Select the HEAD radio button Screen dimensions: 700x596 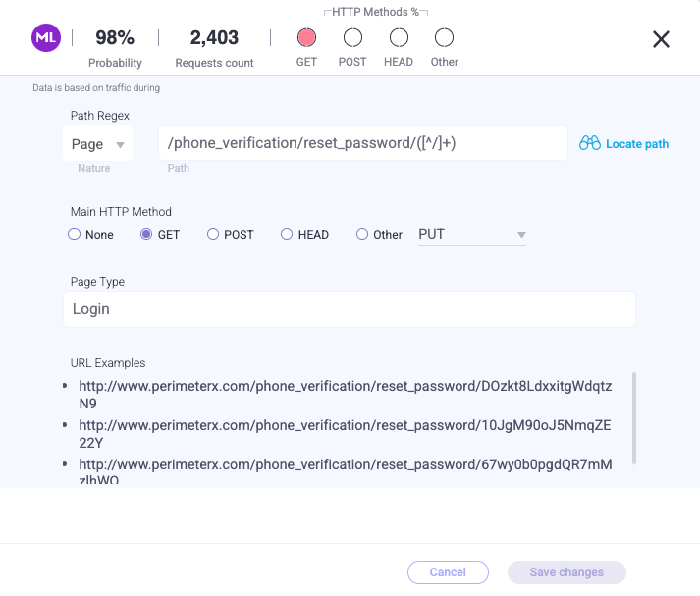(287, 235)
